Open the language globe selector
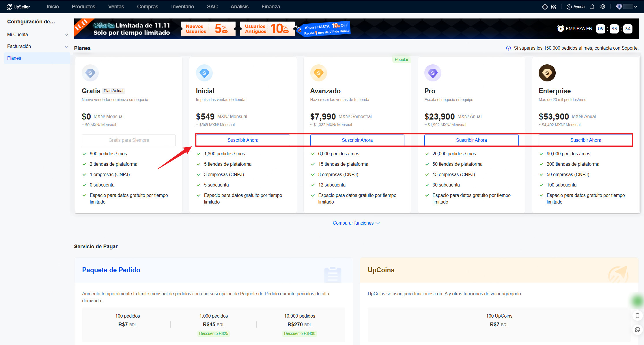The height and width of the screenshot is (345, 644). [x=545, y=6]
